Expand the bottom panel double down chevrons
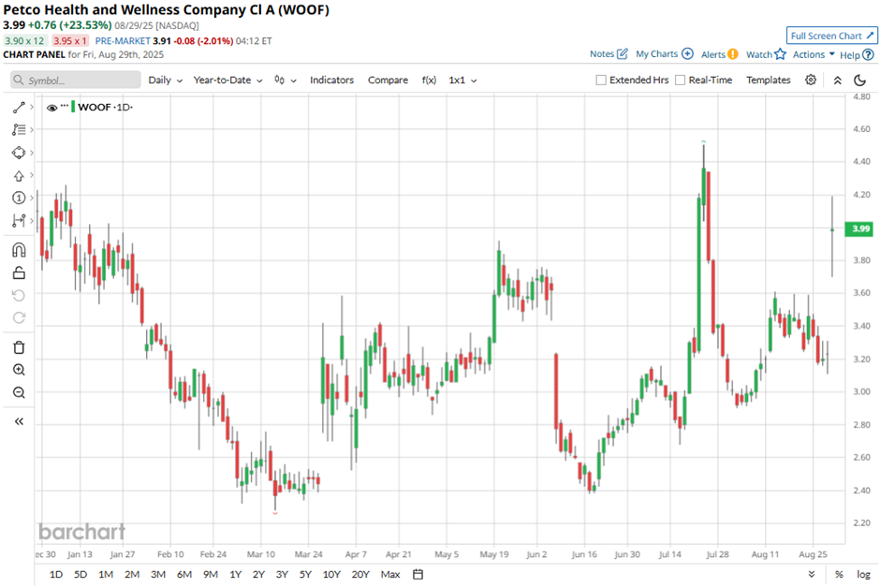This screenshot has width=880, height=588. [x=812, y=575]
